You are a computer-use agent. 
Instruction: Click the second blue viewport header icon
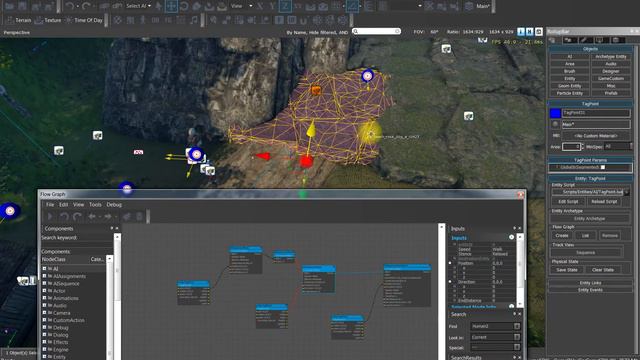tap(529, 31)
